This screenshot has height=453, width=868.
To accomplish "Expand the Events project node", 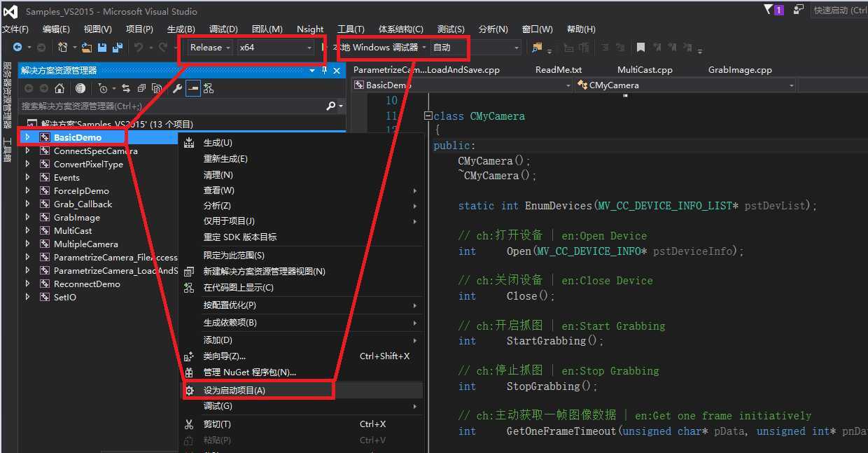I will click(27, 178).
